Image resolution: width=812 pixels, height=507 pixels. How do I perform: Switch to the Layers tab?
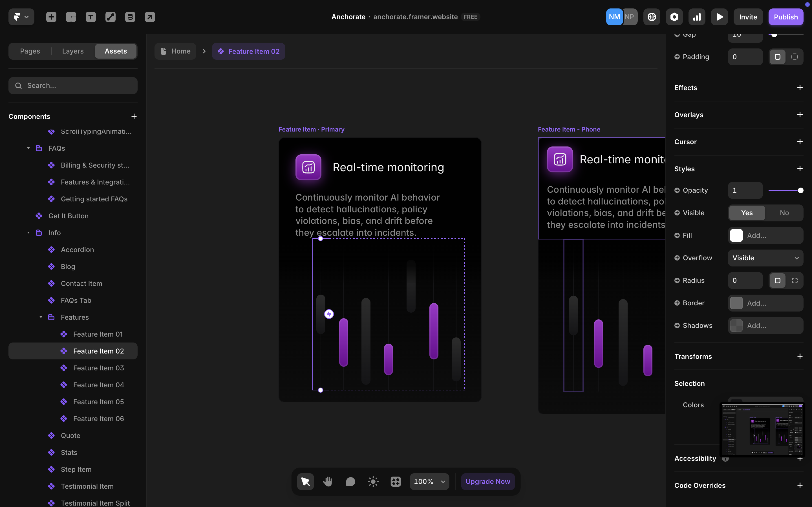pos(73,51)
